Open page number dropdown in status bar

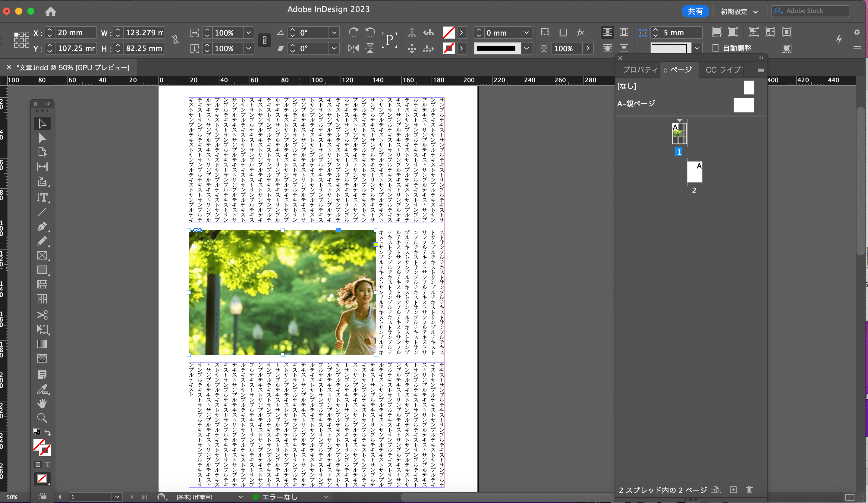(117, 497)
